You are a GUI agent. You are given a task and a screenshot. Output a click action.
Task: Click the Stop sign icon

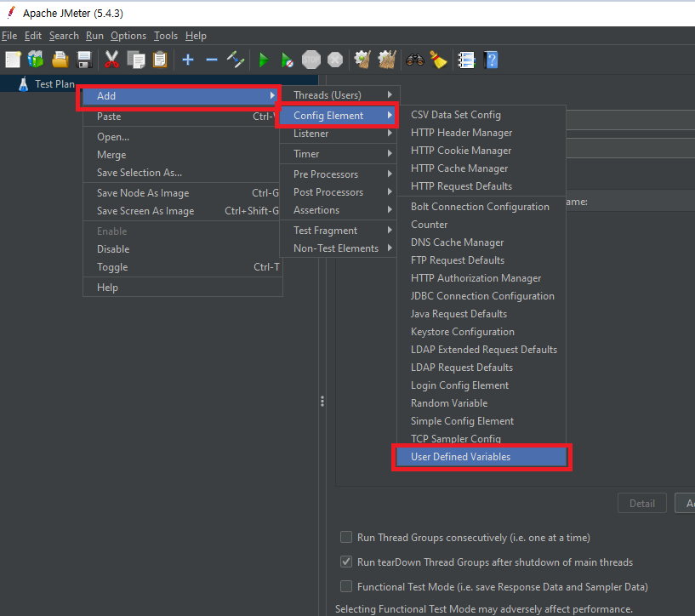(311, 60)
